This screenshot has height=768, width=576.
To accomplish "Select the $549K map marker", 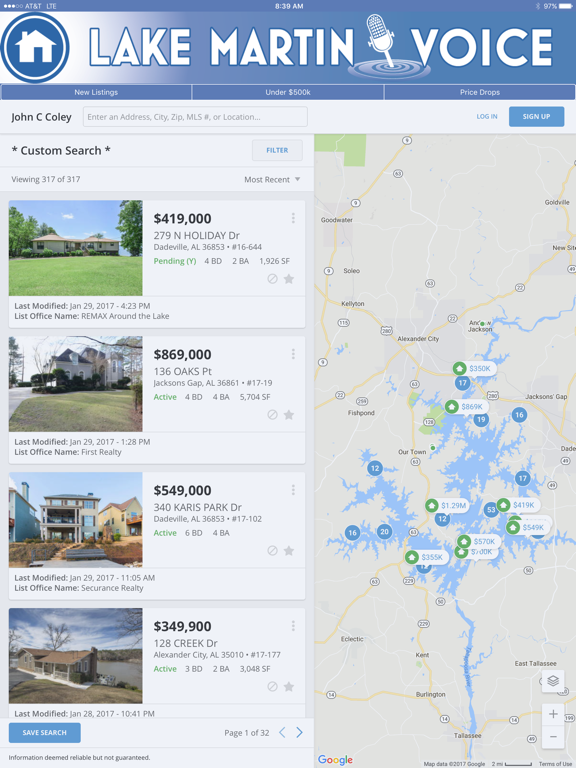I will coord(528,528).
